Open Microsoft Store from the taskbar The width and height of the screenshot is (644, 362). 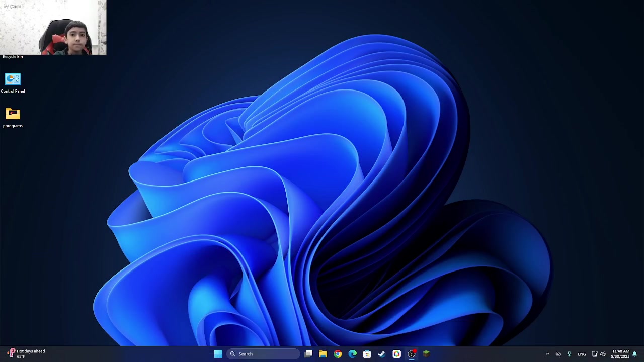(367, 354)
